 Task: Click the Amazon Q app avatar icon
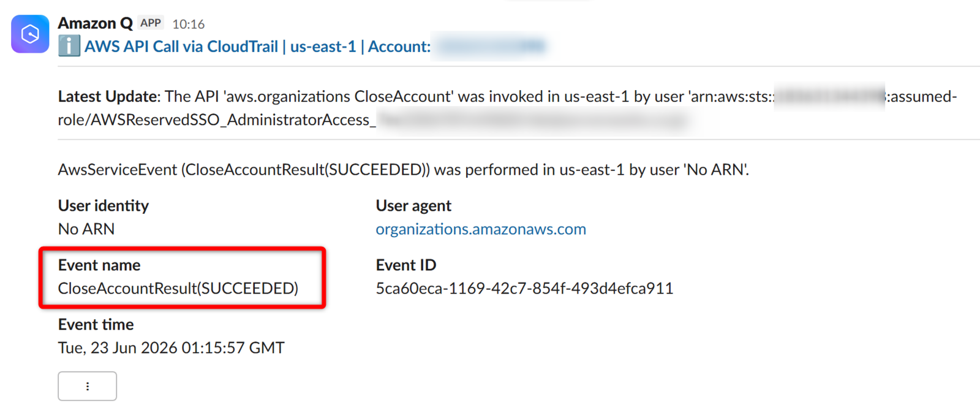pos(30,34)
